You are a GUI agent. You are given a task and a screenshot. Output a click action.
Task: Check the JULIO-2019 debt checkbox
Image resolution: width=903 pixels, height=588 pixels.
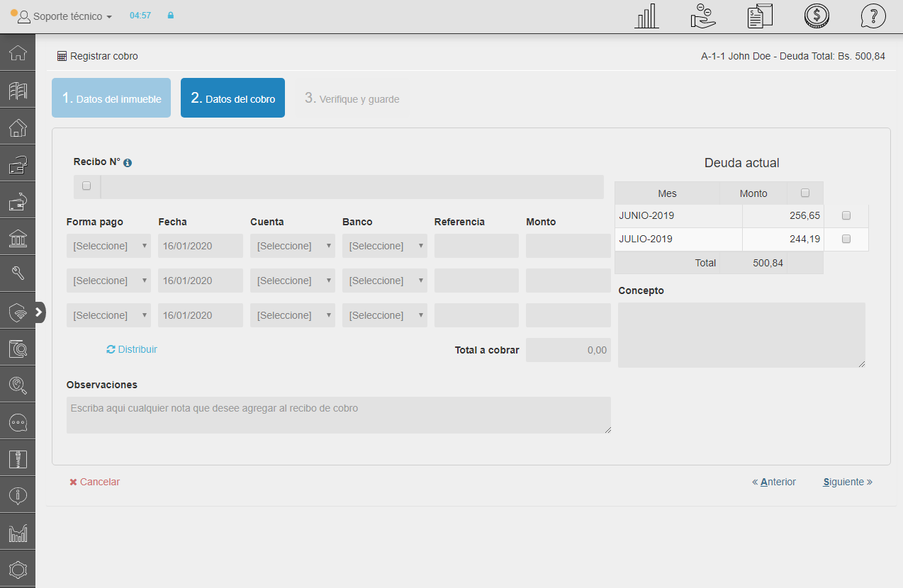coord(846,239)
